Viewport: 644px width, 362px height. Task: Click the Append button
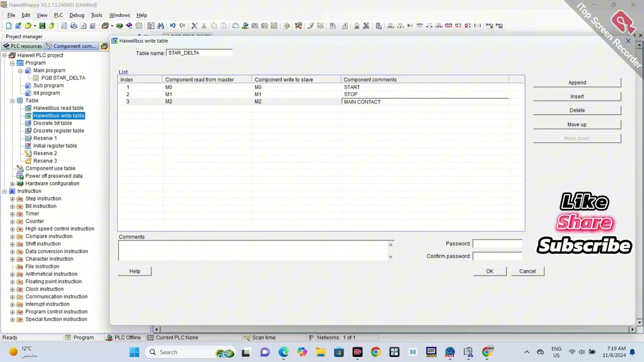pyautogui.click(x=577, y=82)
